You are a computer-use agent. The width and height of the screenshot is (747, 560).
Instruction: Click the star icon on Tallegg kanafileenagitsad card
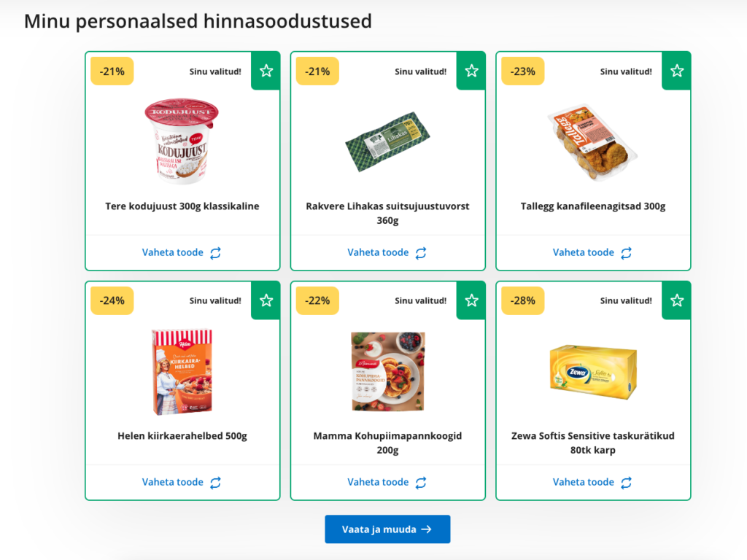[677, 71]
